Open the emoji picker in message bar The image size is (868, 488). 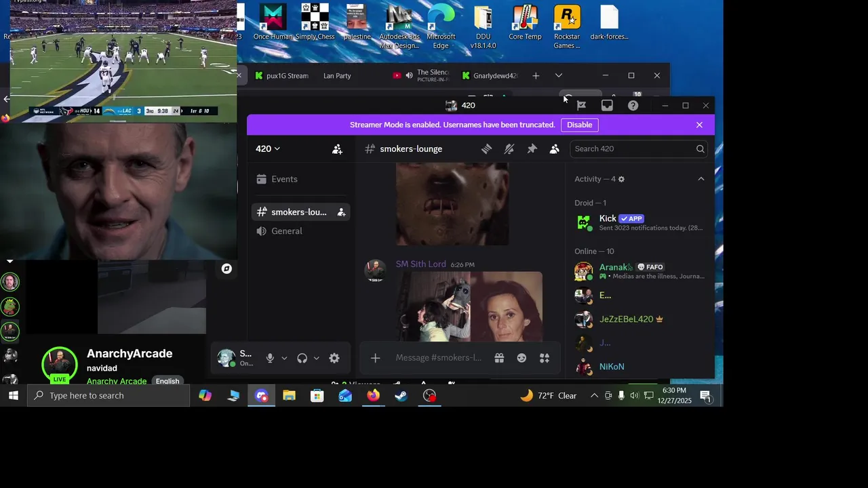point(521,358)
